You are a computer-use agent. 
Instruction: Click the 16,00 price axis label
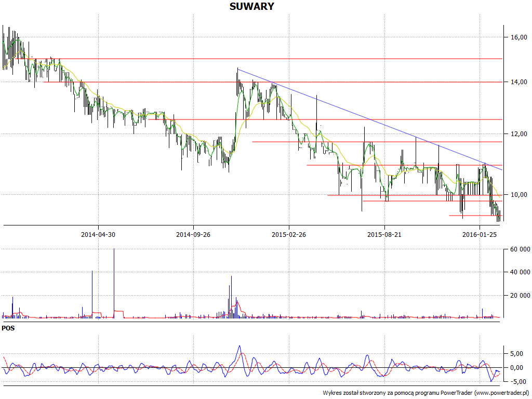(x=519, y=37)
